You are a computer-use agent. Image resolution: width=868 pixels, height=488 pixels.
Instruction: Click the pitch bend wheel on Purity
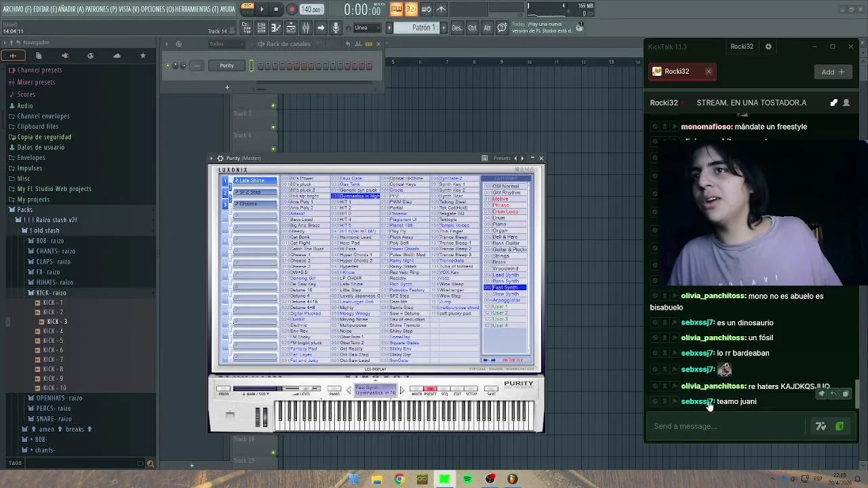click(x=258, y=416)
